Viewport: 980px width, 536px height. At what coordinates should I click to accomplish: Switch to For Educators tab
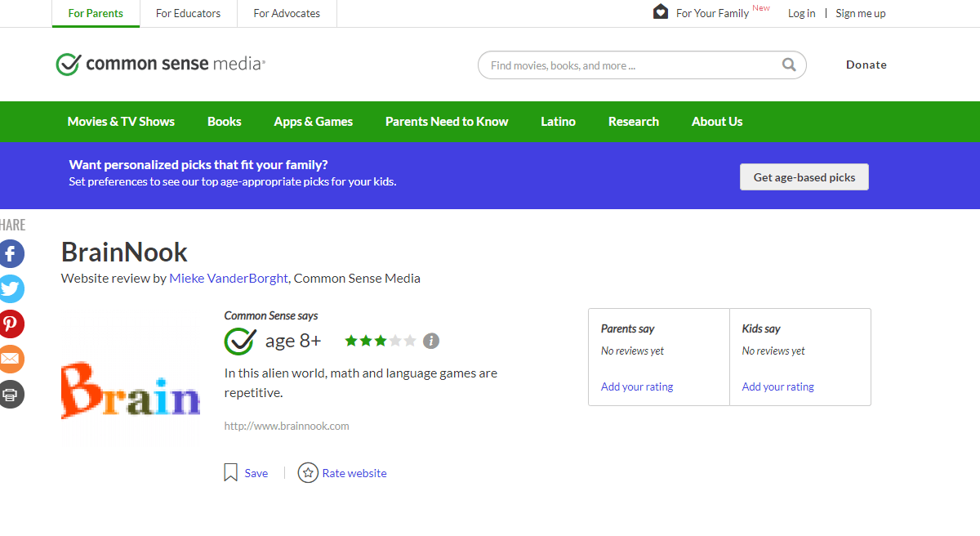tap(188, 13)
